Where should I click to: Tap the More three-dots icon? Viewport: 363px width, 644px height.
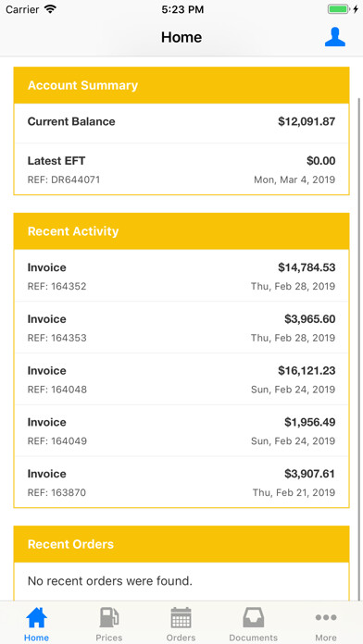click(326, 617)
